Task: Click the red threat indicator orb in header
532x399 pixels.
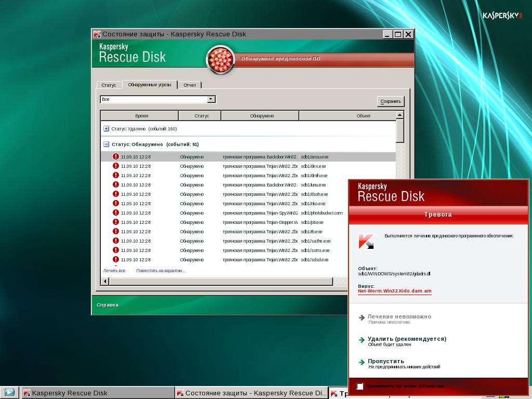Action: (220, 60)
